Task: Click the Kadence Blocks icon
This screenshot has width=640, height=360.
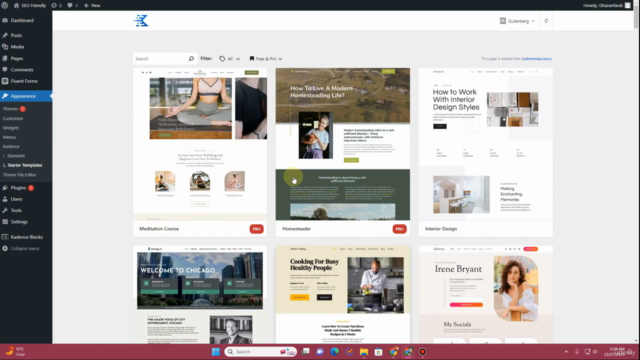Action: (x=5, y=237)
